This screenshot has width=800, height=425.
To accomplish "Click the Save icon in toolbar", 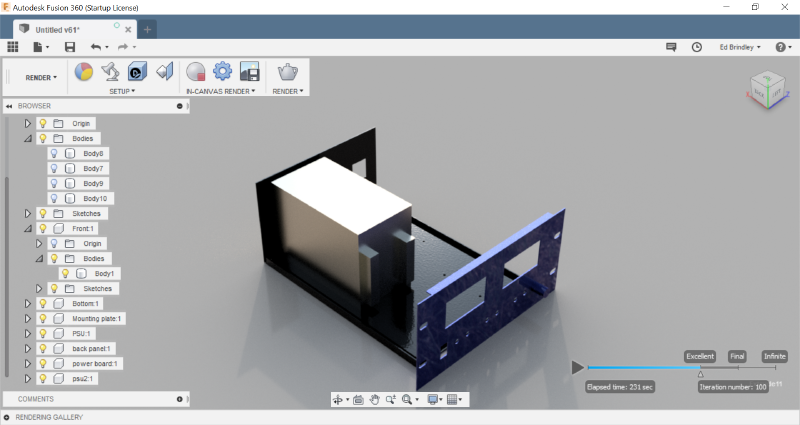I will tap(69, 47).
